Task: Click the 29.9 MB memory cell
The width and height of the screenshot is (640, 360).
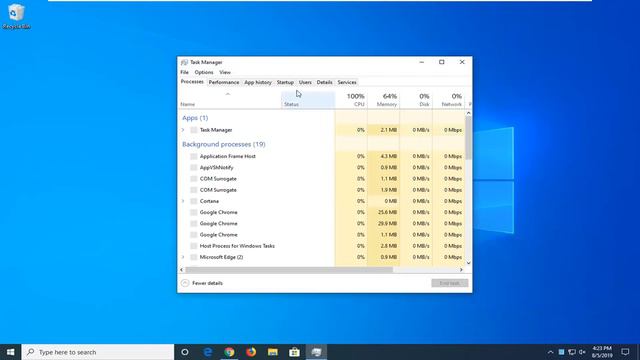Action: [384, 224]
